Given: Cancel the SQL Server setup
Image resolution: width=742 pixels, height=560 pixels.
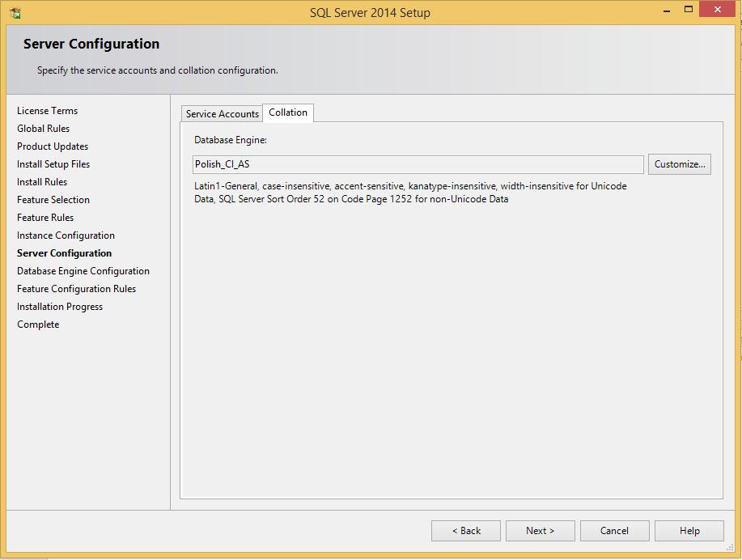Looking at the screenshot, I should pos(614,531).
